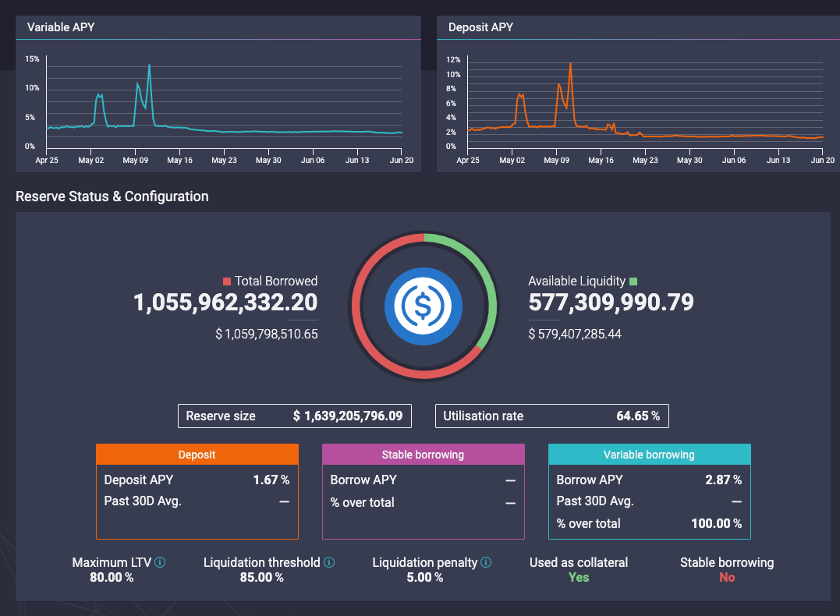Click the tallest peak in the Variable APY chart
This screenshot has width=840, height=616.
(x=149, y=66)
